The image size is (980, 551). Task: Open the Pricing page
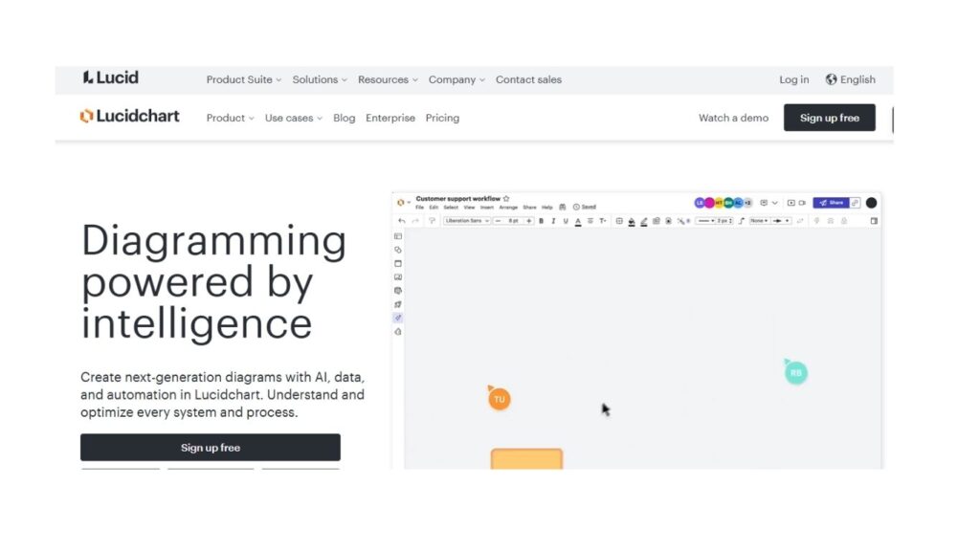(x=442, y=118)
